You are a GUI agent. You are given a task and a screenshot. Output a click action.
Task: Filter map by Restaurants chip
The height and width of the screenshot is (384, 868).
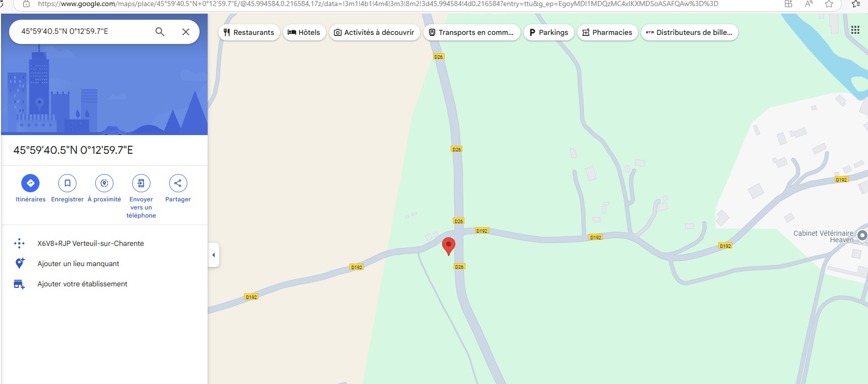pyautogui.click(x=249, y=32)
